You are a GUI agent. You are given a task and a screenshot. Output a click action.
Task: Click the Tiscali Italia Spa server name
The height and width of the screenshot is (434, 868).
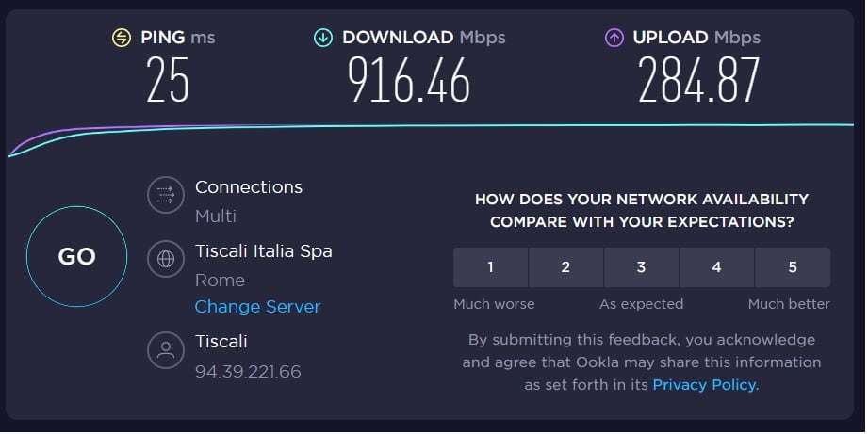pyautogui.click(x=263, y=250)
